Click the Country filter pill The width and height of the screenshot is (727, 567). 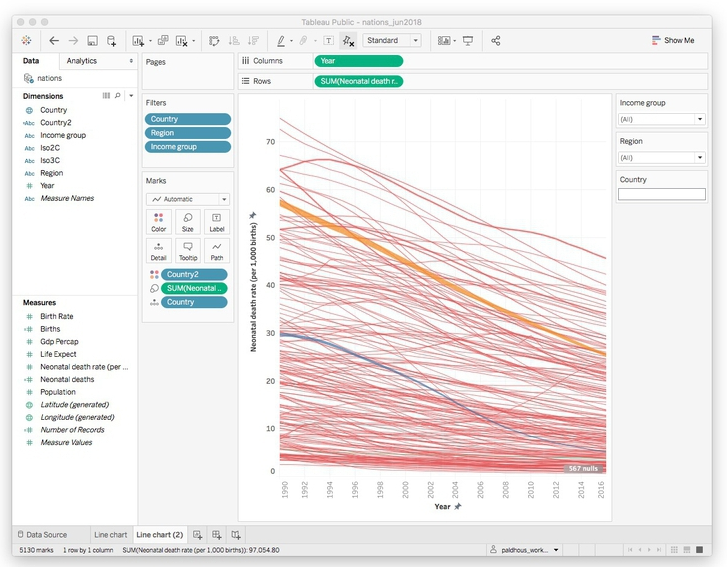click(x=188, y=119)
